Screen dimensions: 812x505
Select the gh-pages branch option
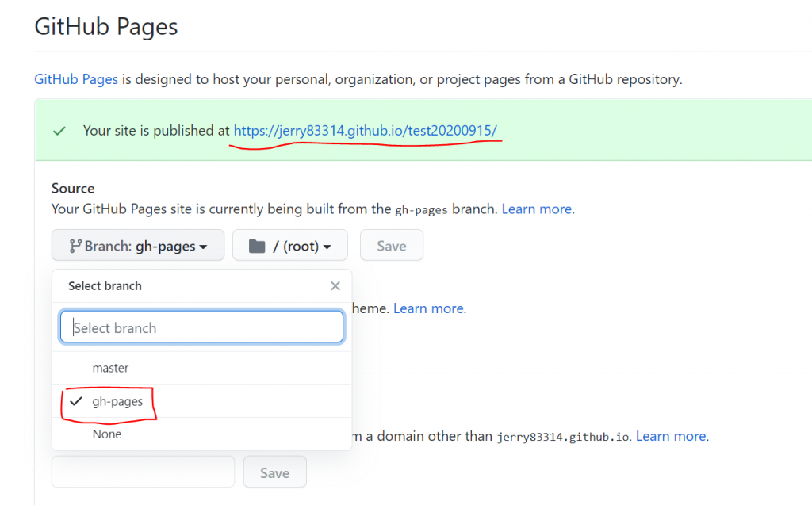(x=117, y=401)
